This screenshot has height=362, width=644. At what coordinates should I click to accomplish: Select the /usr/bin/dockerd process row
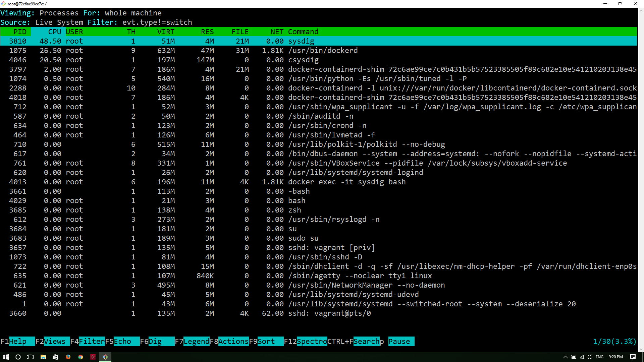(x=319, y=50)
